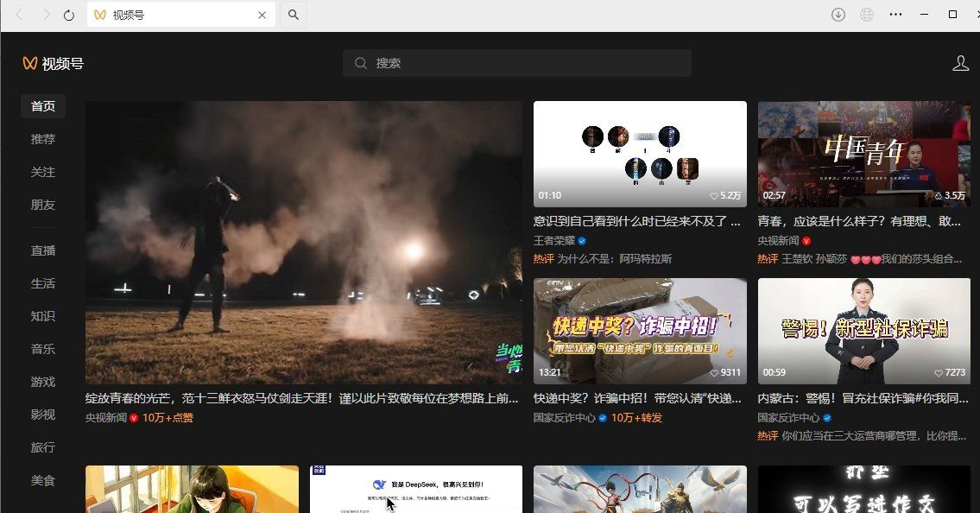
Task: Select the 直播 category
Action: tap(42, 250)
